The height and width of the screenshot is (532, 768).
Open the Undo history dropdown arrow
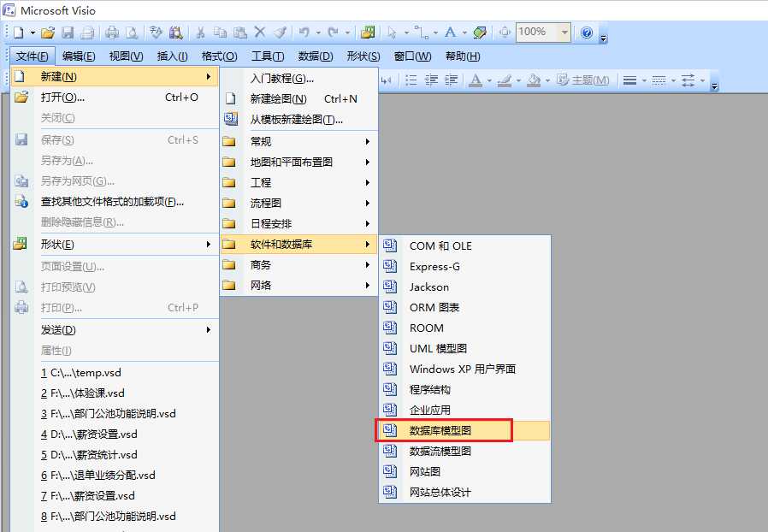[318, 33]
